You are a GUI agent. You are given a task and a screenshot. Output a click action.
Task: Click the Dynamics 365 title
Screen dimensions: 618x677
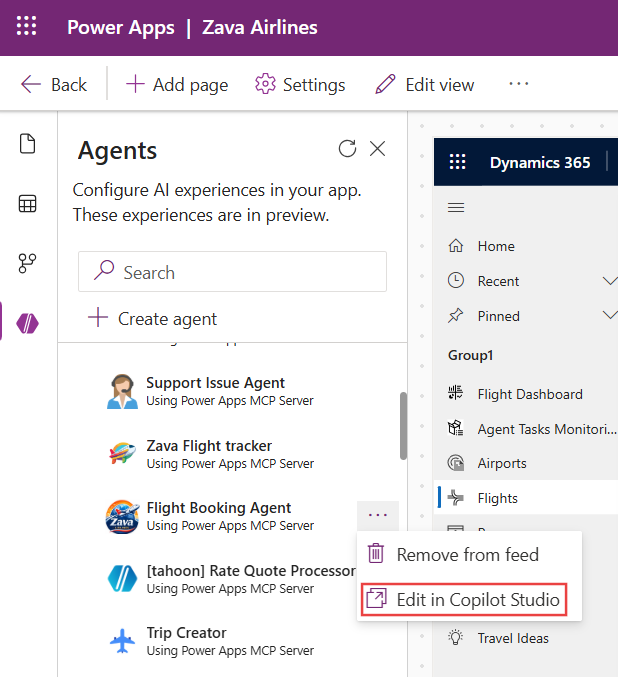coord(540,163)
